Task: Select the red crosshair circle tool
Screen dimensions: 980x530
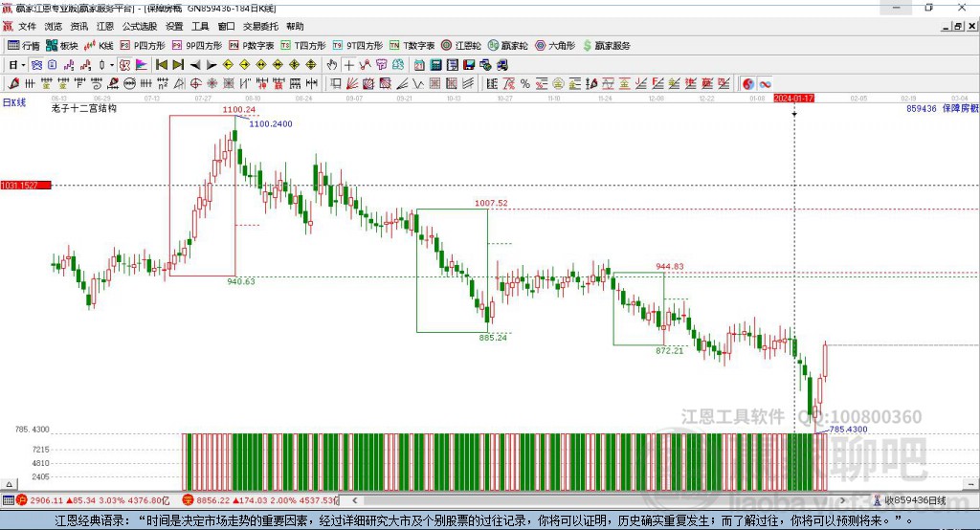Action: pyautogui.click(x=195, y=84)
